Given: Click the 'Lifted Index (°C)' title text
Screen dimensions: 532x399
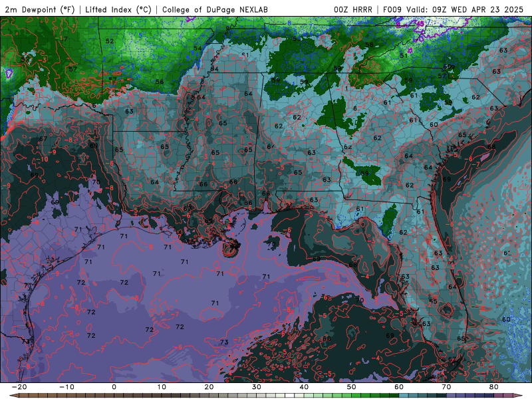Looking at the screenshot, I should pos(118,9).
